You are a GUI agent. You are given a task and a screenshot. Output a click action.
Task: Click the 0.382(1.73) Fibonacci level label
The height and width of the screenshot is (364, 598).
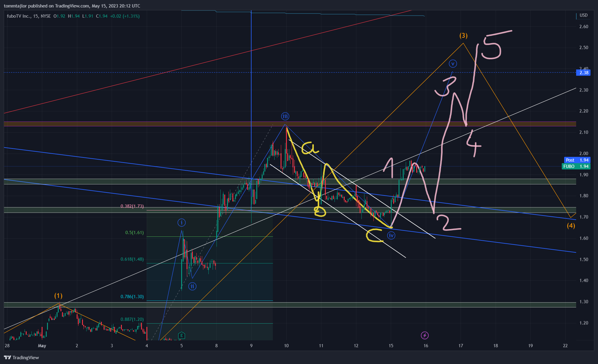(132, 206)
